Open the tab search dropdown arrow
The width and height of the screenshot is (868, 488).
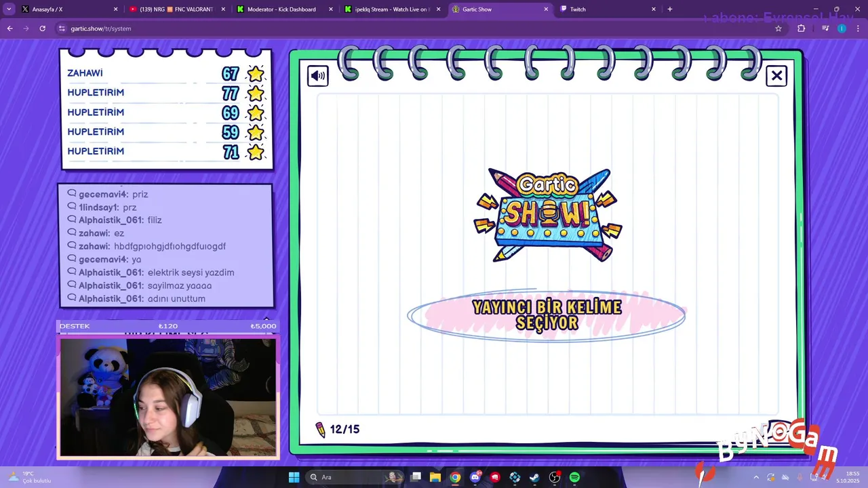click(x=9, y=9)
